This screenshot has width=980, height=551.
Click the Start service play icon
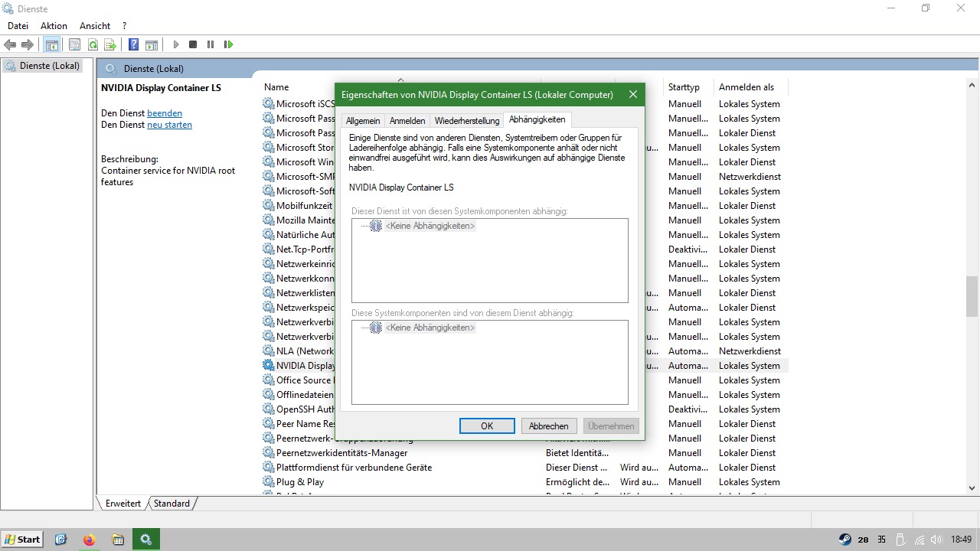tap(176, 45)
